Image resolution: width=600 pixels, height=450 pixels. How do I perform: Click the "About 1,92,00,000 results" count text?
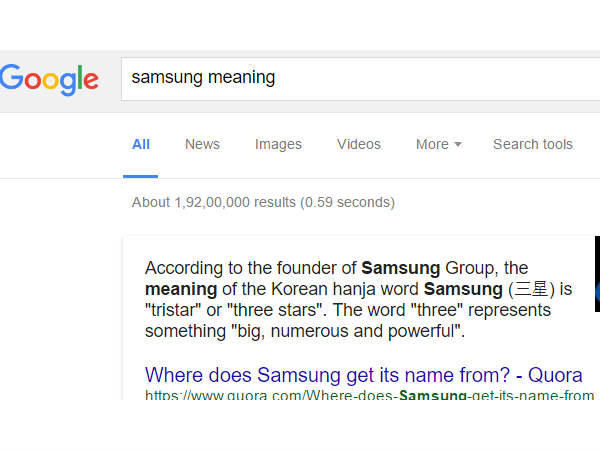point(214,202)
